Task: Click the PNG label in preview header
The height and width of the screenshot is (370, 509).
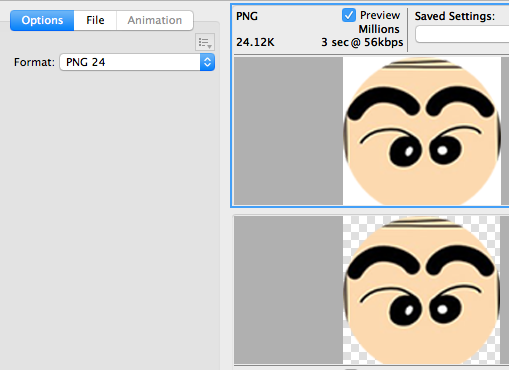Action: click(247, 16)
